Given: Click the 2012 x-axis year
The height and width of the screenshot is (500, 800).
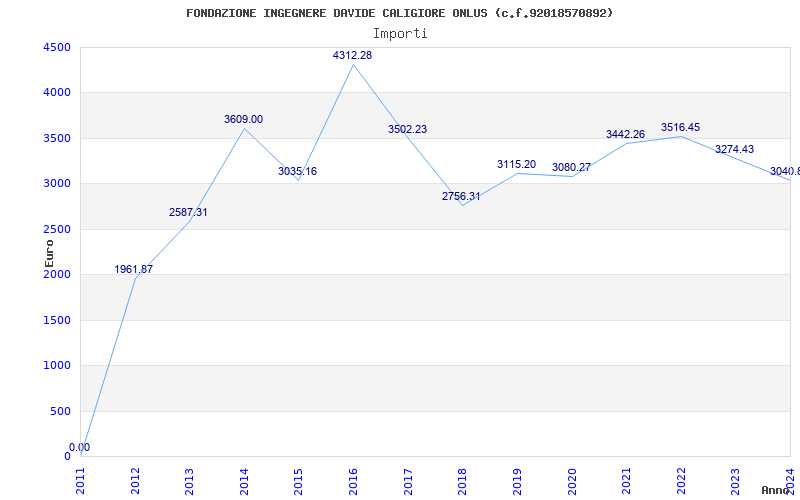Looking at the screenshot, I should coord(135,481).
